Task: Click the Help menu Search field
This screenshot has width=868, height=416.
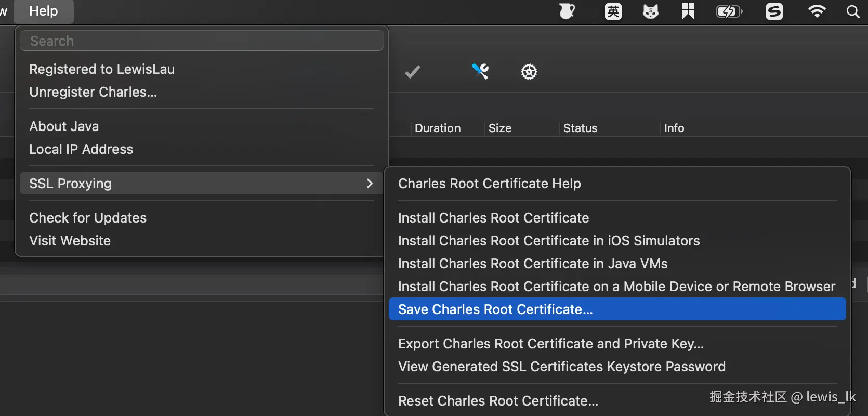Action: click(202, 41)
